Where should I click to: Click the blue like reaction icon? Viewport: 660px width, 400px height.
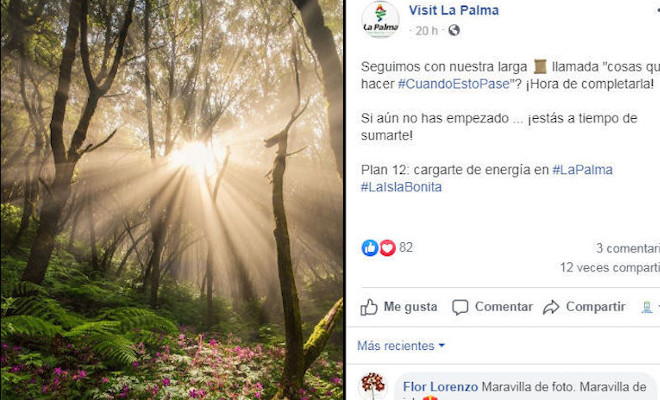coord(370,248)
